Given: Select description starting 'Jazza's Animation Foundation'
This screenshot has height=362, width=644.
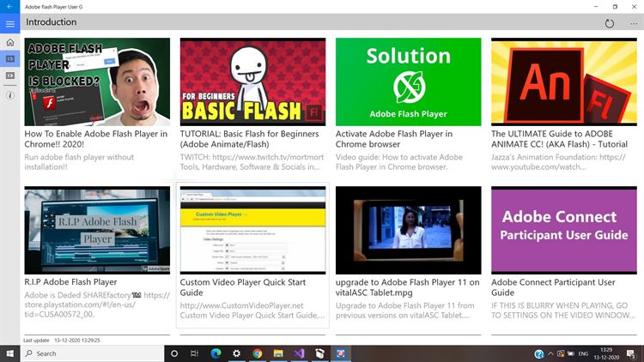Looking at the screenshot, I should point(558,162).
